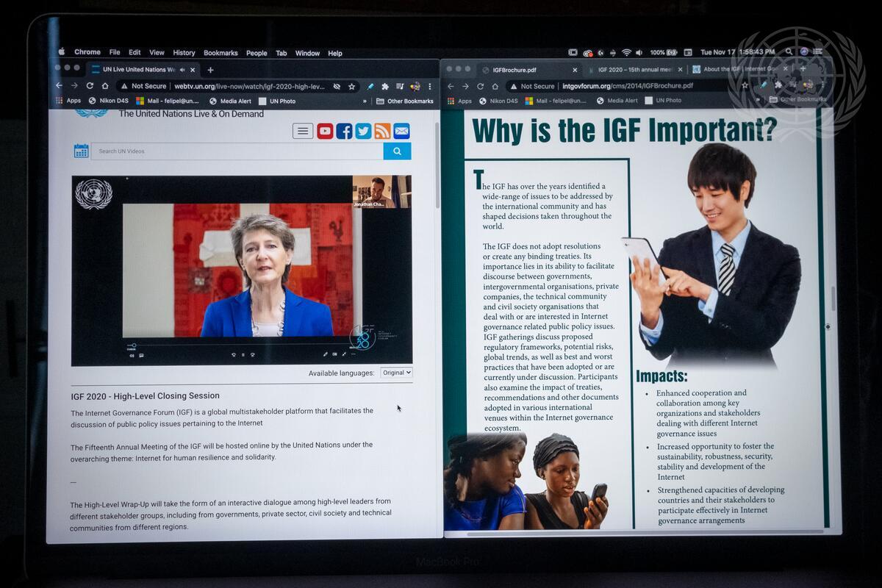
Task: Open the YouTube link icon
Action: pyautogui.click(x=325, y=132)
